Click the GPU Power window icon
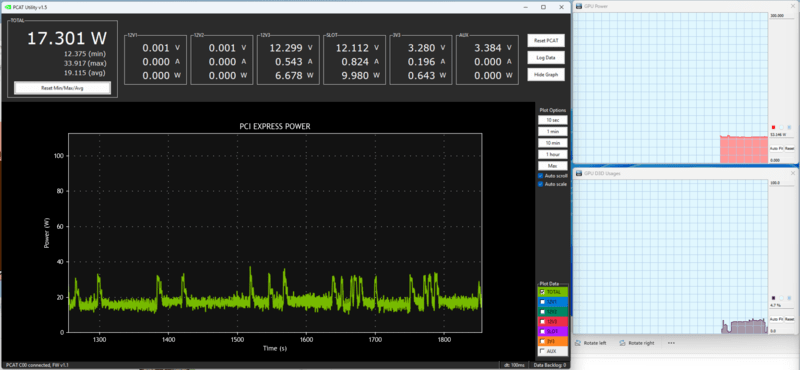The image size is (800, 370). coord(578,6)
